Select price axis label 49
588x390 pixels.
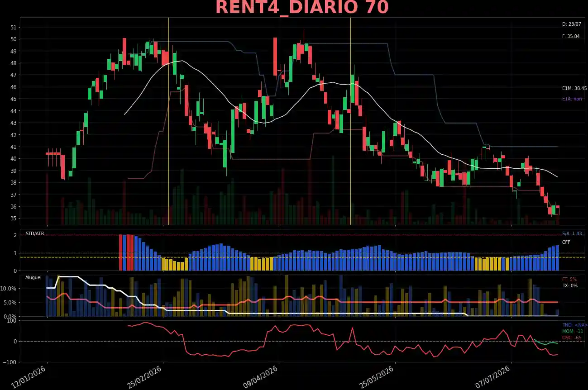(x=13, y=51)
